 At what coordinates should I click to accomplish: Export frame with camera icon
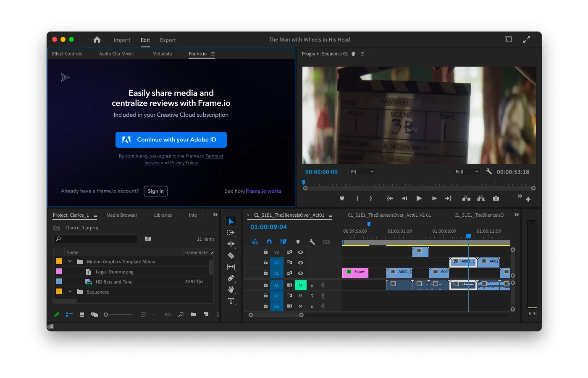[x=496, y=198]
